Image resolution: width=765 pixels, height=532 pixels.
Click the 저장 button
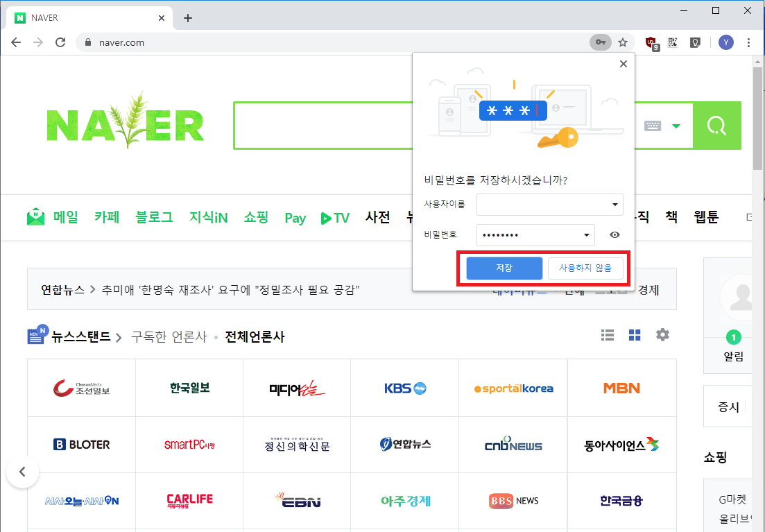(x=504, y=268)
